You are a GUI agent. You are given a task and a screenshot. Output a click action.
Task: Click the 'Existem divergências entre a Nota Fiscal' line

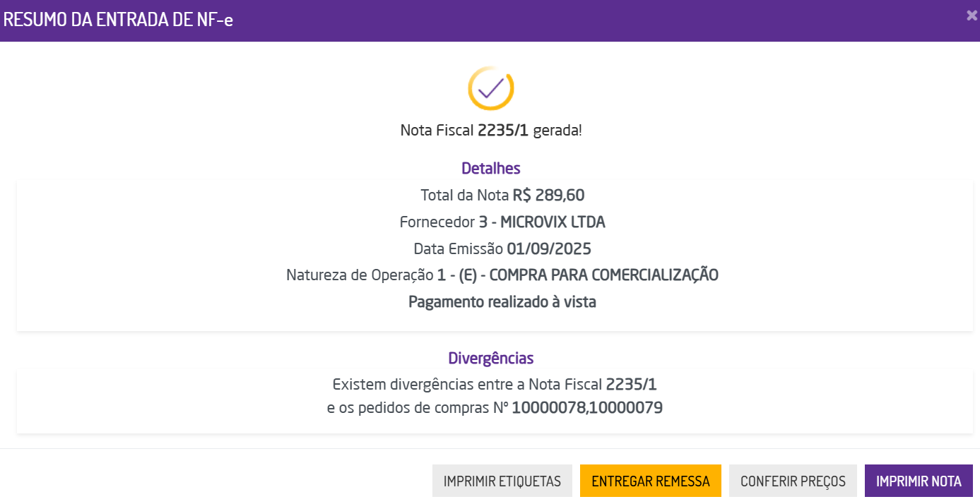coord(468,385)
